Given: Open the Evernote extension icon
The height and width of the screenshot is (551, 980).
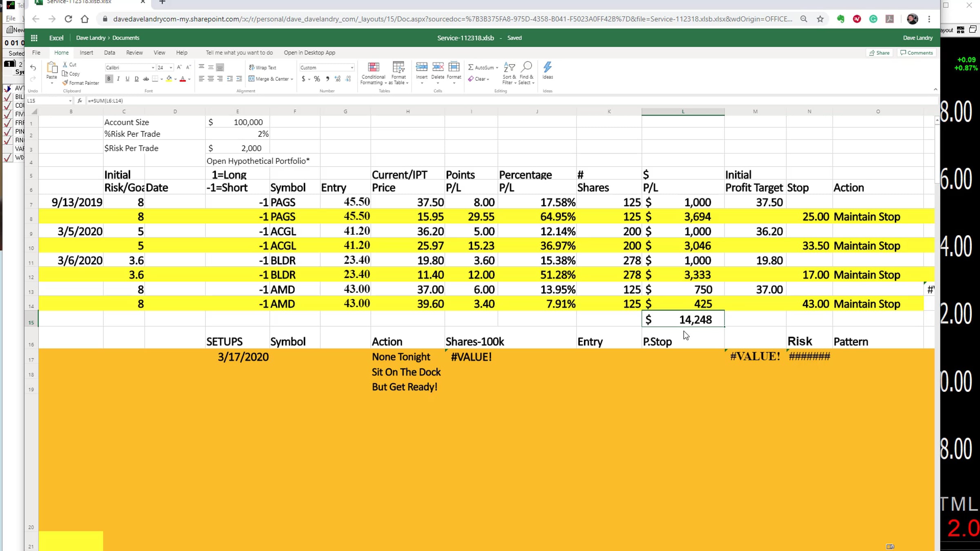Looking at the screenshot, I should pyautogui.click(x=840, y=19).
